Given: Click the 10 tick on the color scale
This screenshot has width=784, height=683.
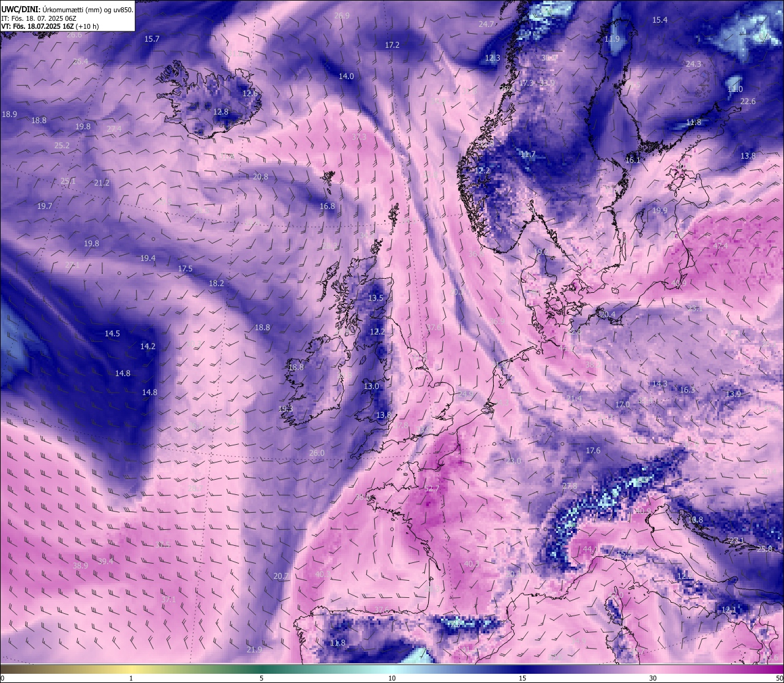Looking at the screenshot, I should click(x=392, y=678).
